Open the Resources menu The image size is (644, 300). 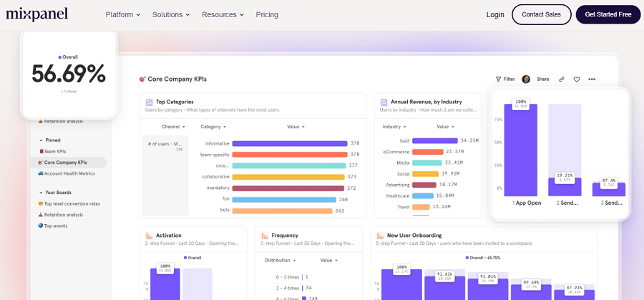click(223, 14)
